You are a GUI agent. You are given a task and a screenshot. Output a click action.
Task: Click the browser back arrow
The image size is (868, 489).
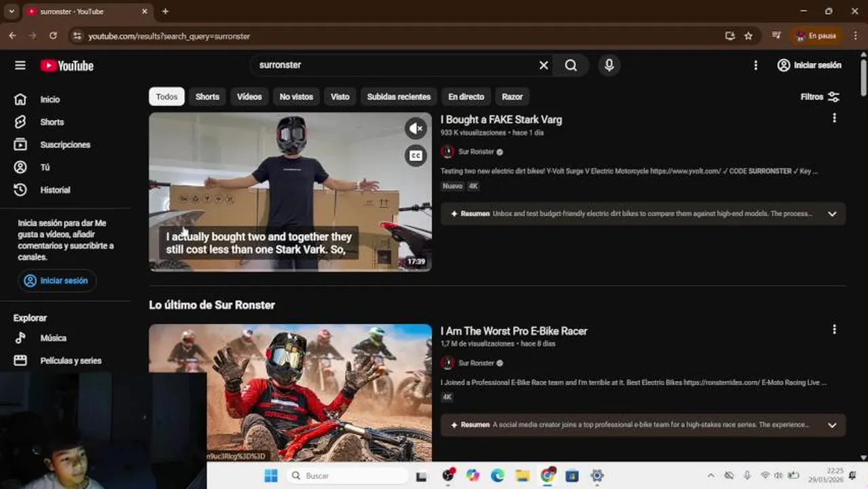pyautogui.click(x=12, y=35)
